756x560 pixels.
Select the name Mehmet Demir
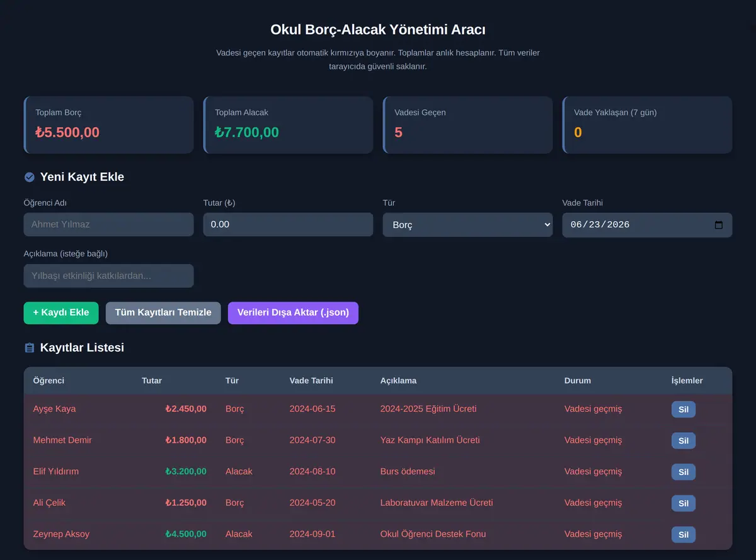[62, 440]
